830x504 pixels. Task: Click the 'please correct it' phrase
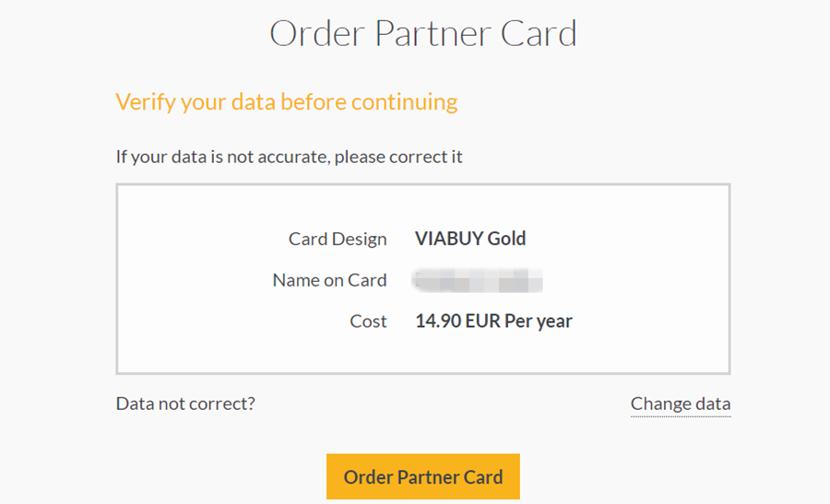tap(398, 157)
